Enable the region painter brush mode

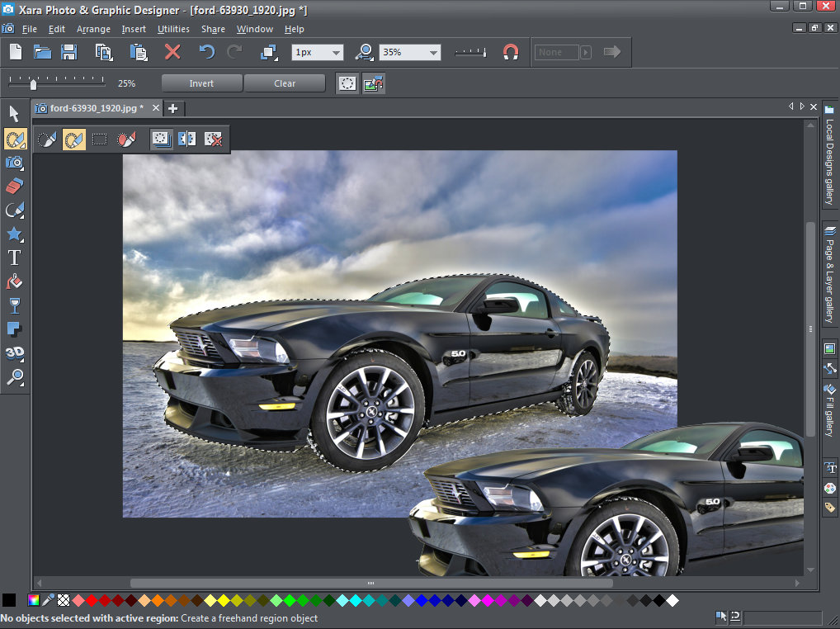coord(48,140)
